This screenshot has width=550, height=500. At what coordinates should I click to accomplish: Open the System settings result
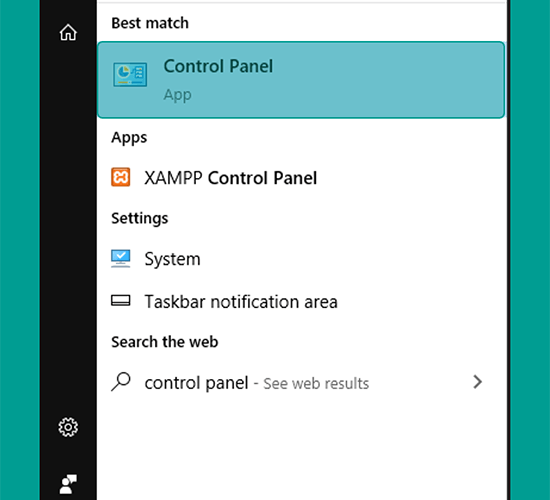pyautogui.click(x=301, y=259)
